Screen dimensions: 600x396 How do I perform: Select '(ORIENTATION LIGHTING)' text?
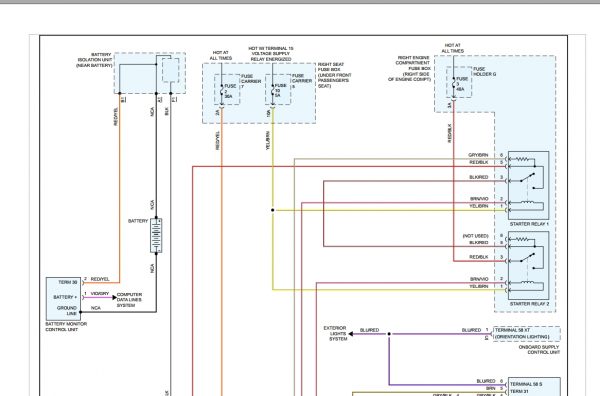pyautogui.click(x=522, y=337)
